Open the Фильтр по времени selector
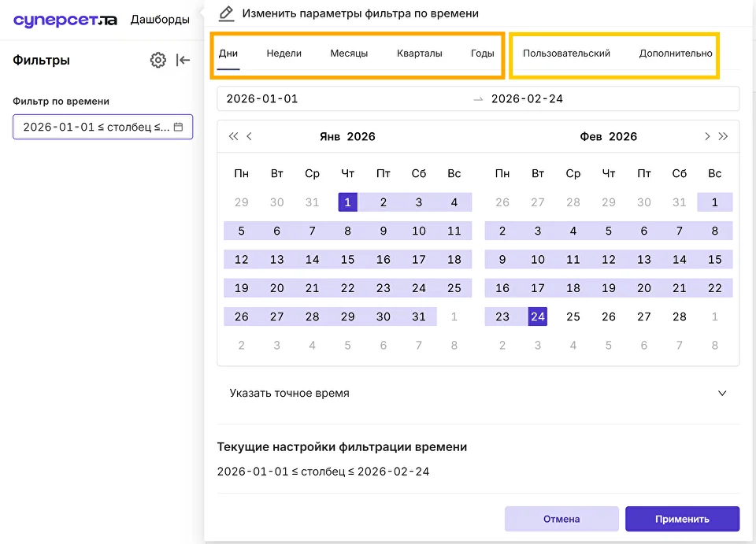The width and height of the screenshot is (756, 544). click(102, 127)
